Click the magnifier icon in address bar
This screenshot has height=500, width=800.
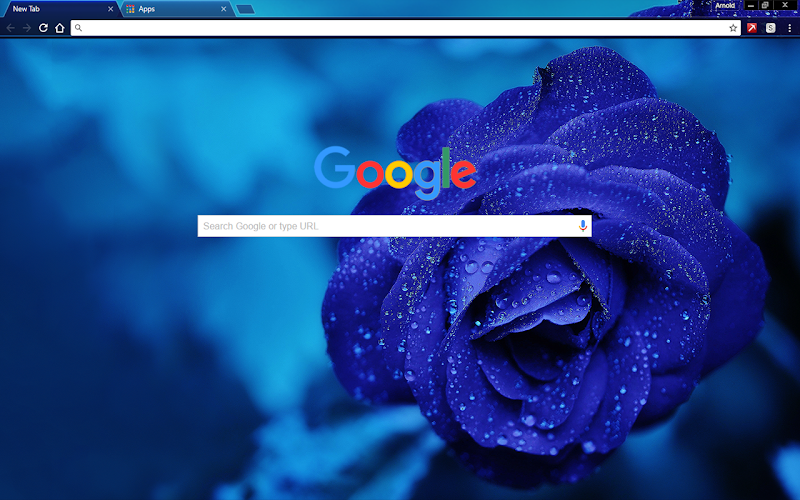(x=78, y=28)
